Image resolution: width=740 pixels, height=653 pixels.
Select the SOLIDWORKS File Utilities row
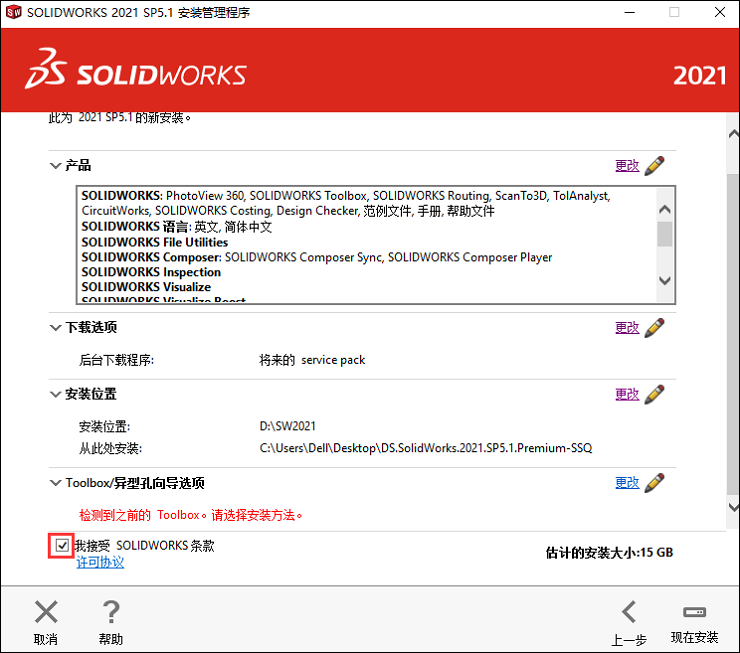pyautogui.click(x=155, y=242)
